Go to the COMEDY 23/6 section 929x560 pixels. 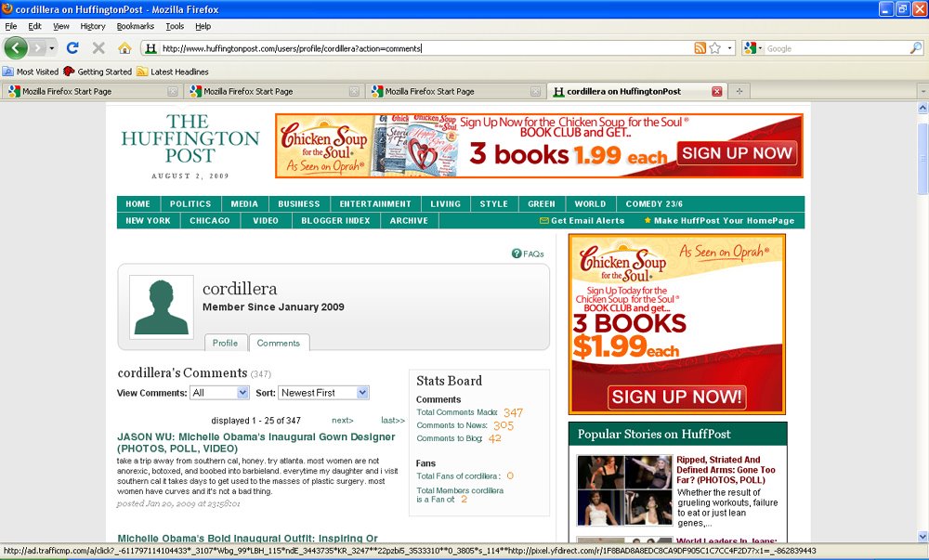(x=654, y=203)
